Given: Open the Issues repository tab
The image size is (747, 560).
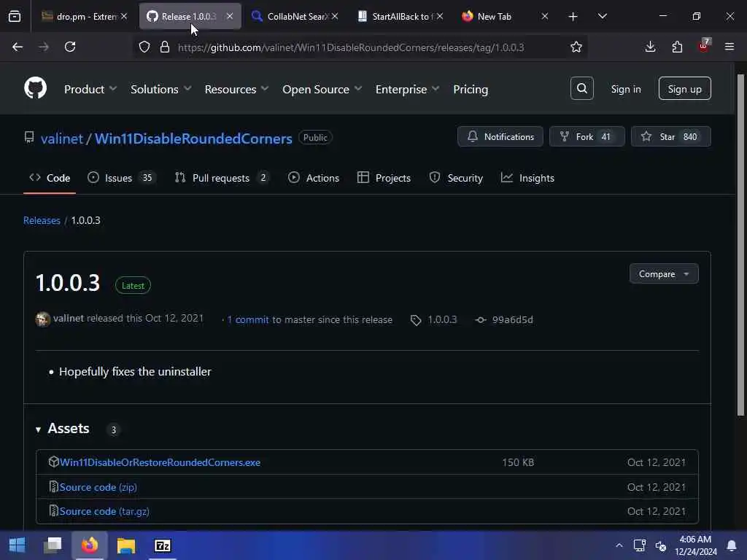Looking at the screenshot, I should point(122,178).
